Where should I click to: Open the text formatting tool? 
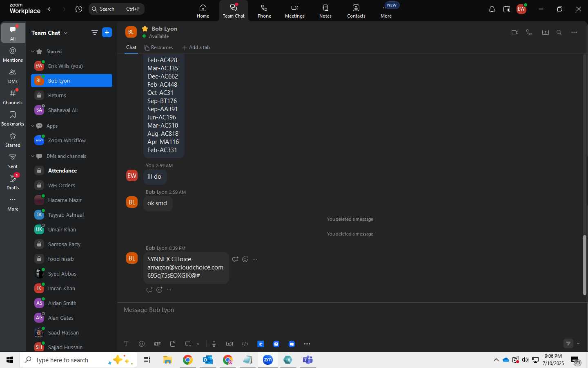point(126,344)
